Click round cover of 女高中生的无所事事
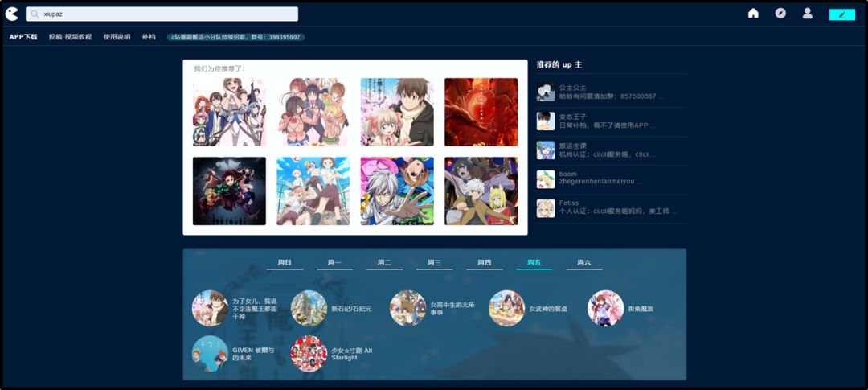Image resolution: width=868 pixels, height=390 pixels. 408,308
